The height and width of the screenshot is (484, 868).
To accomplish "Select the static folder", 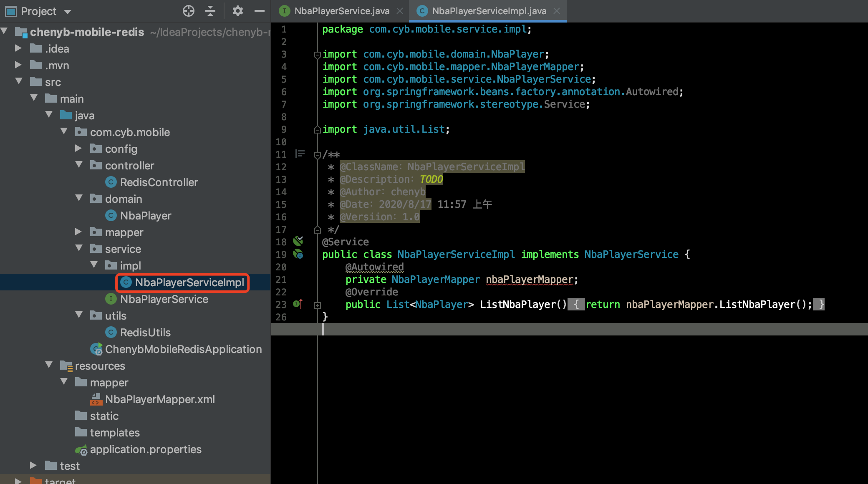I will click(104, 416).
